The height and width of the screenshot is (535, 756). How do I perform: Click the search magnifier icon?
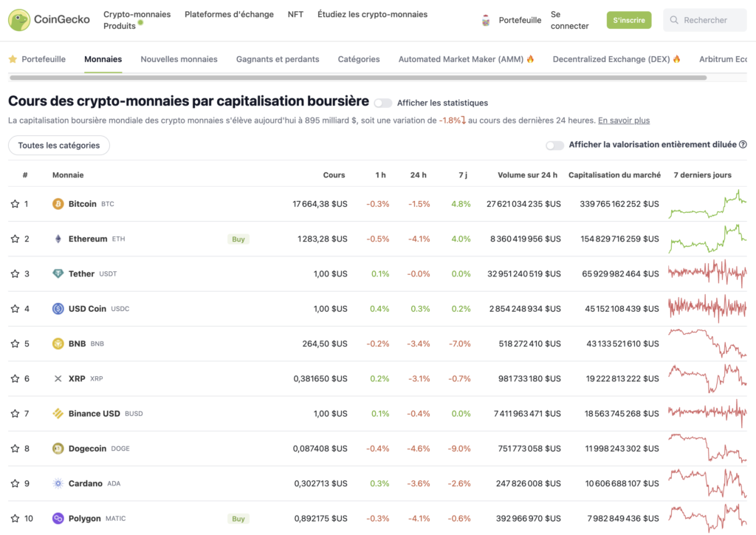click(x=674, y=20)
